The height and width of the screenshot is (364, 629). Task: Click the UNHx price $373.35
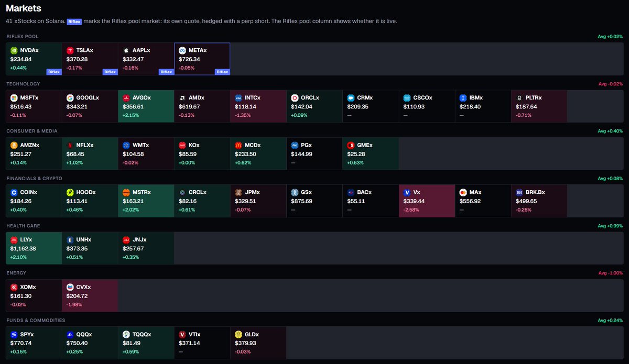coord(77,248)
